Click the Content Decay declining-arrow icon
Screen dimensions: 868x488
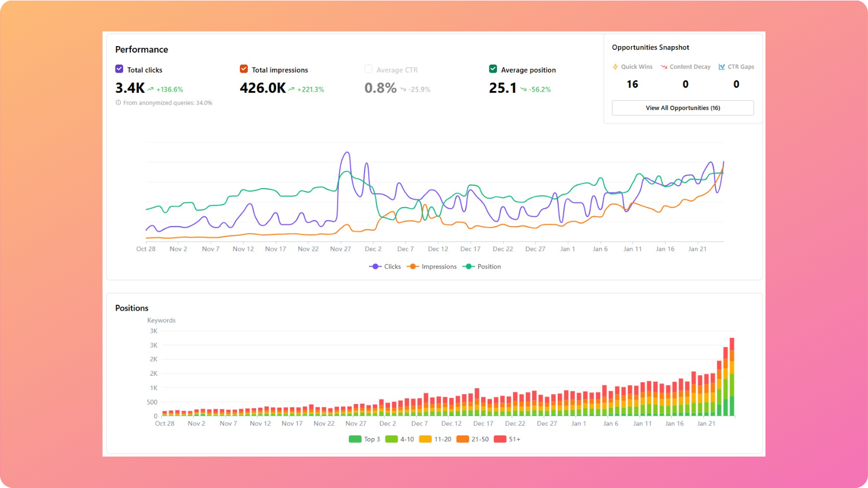click(x=664, y=67)
